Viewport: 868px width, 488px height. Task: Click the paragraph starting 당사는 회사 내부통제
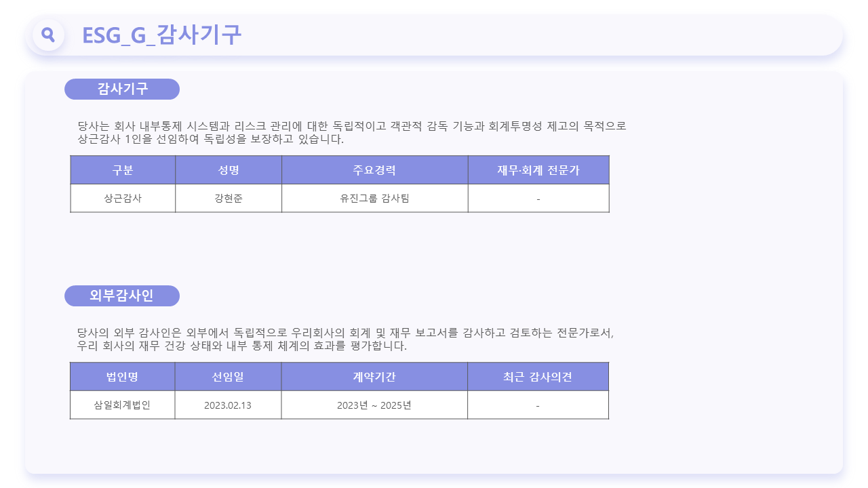pyautogui.click(x=352, y=133)
